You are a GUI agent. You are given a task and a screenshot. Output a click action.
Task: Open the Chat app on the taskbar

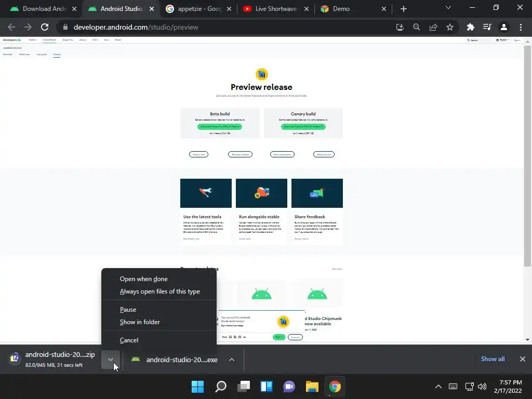[289, 387]
